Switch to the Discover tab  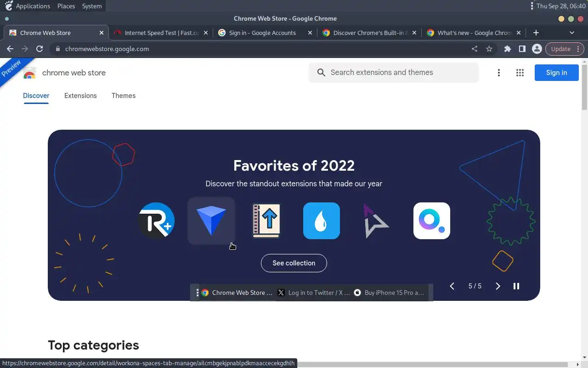coord(36,96)
